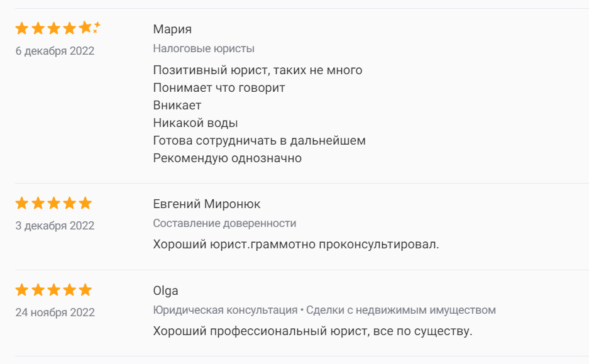Screen dimensions: 589x364
Task: Click the third star in Olga's rating
Action: (53, 290)
